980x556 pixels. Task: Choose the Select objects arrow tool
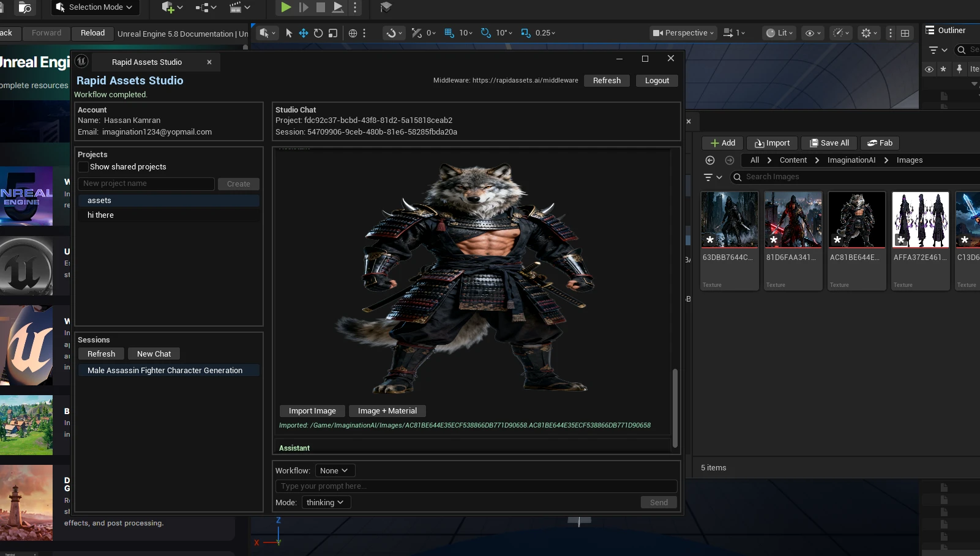[x=289, y=33]
